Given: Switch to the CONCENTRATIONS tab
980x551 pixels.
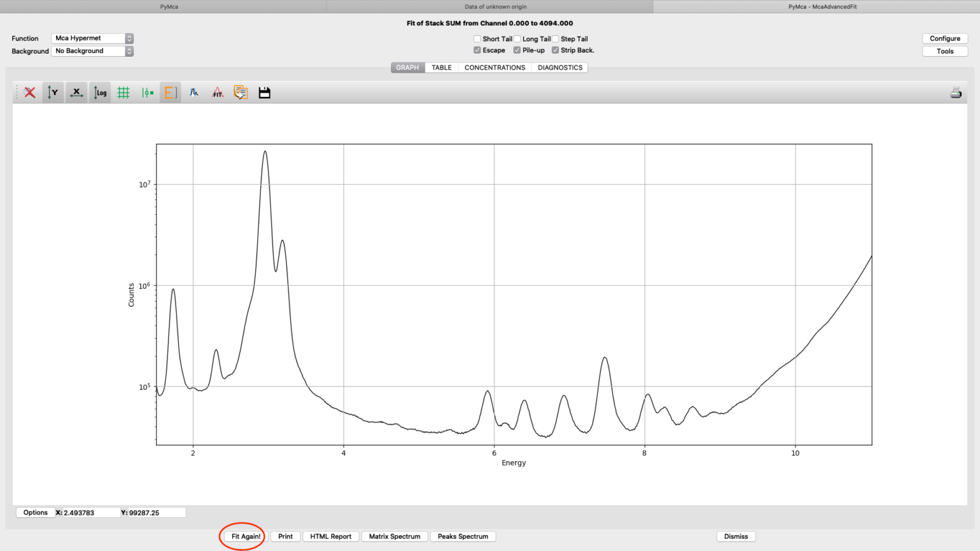Looking at the screenshot, I should (x=494, y=67).
